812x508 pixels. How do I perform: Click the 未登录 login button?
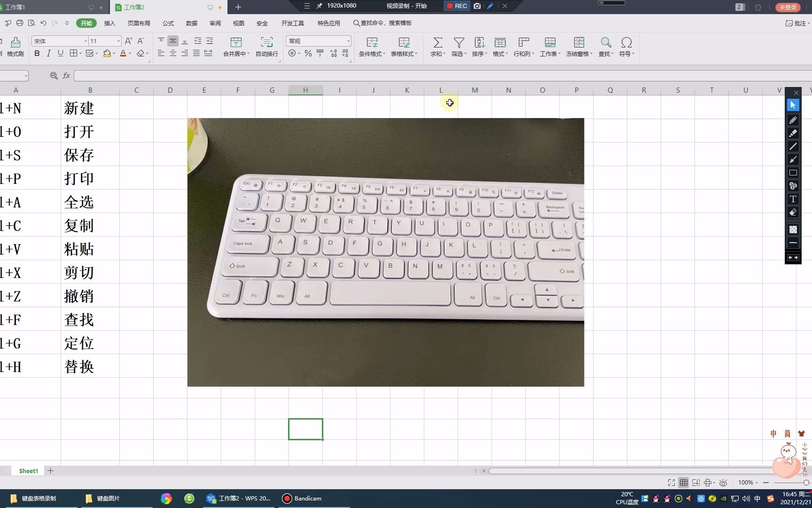[789, 7]
